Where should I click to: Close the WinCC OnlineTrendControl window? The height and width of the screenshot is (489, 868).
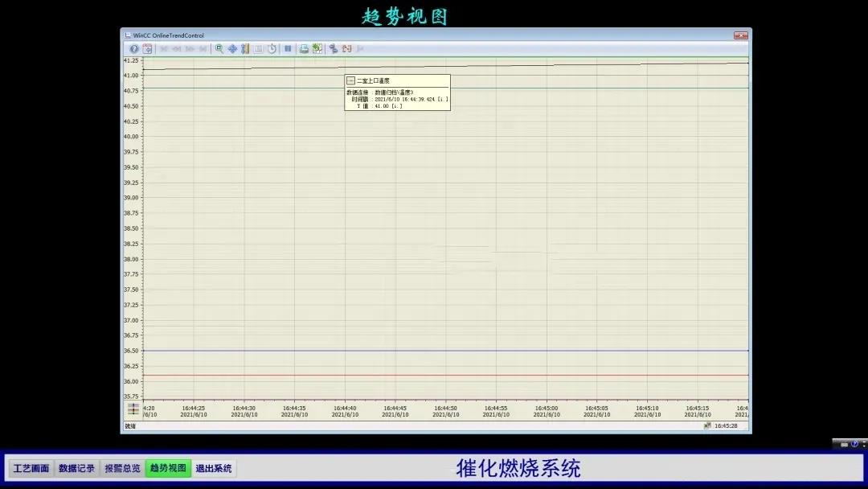pos(740,35)
